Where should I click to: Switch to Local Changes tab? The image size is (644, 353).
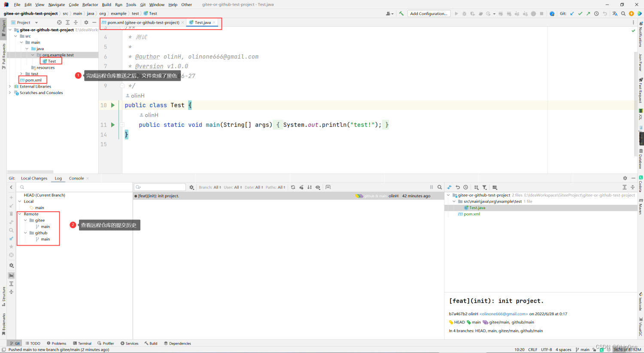coord(34,178)
